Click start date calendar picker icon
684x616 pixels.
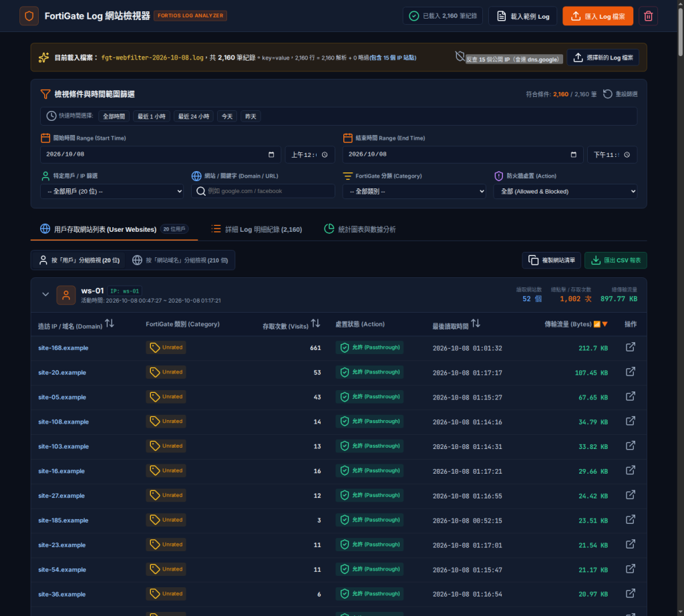tap(271, 154)
